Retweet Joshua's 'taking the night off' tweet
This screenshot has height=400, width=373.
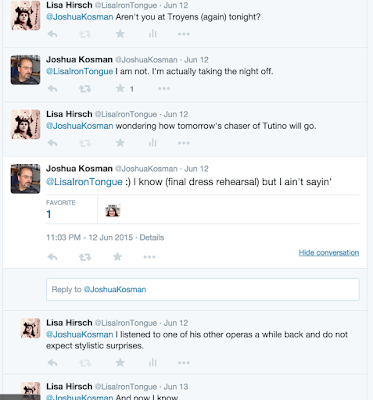click(85, 89)
